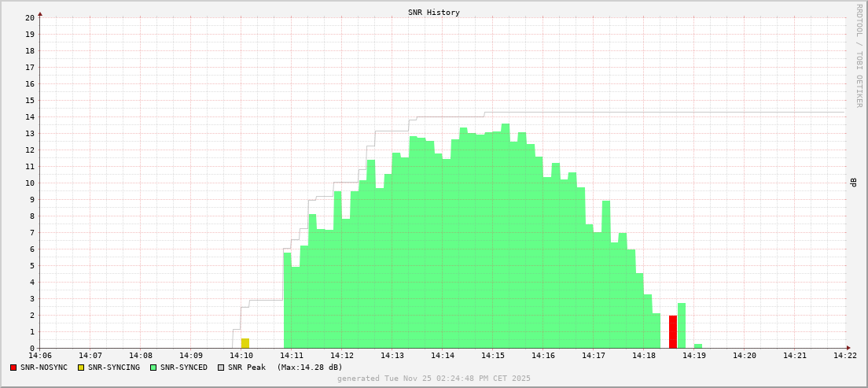Click the dB unit label on right side
The width and height of the screenshot is (868, 388).
pos(853,183)
